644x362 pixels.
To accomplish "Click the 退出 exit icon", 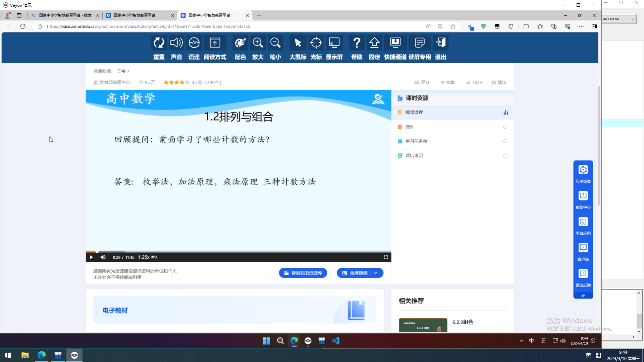I will click(x=440, y=43).
